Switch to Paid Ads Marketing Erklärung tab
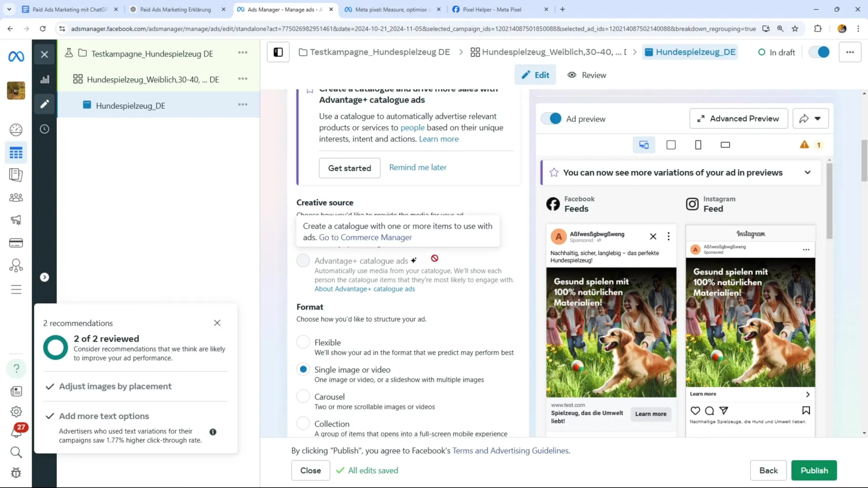The width and height of the screenshot is (868, 488). tap(176, 9)
